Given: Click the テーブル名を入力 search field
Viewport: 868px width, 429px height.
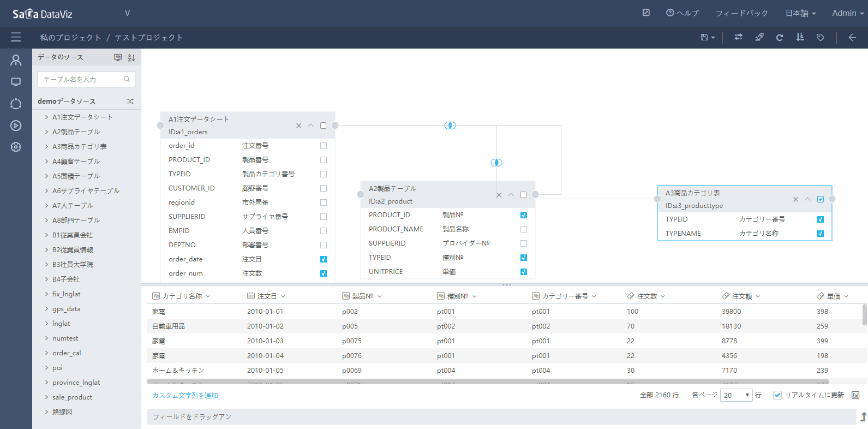Looking at the screenshot, I should click(x=86, y=79).
